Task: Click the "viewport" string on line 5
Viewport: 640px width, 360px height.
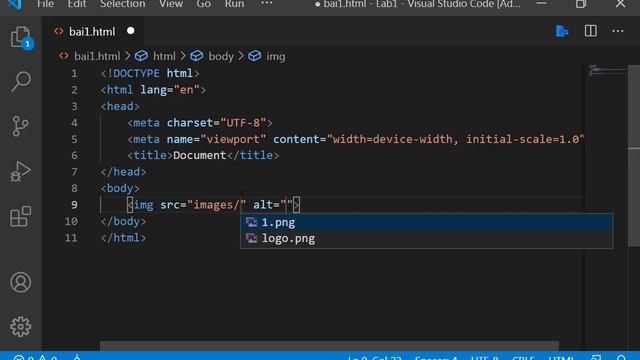Action: (233, 139)
